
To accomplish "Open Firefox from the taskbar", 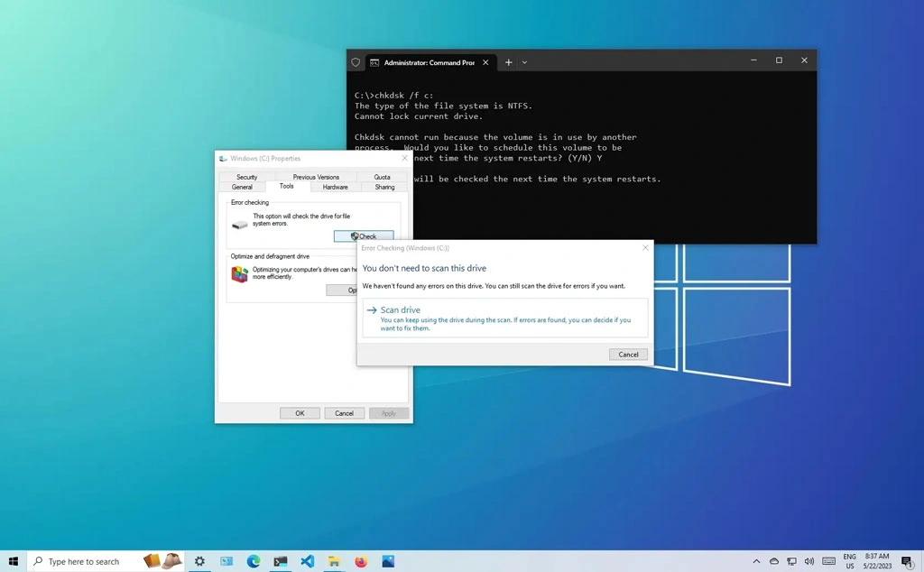I will (x=360, y=560).
